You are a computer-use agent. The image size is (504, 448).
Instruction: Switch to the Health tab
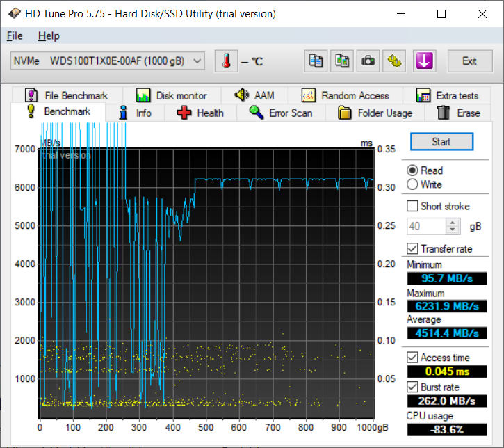click(x=201, y=113)
